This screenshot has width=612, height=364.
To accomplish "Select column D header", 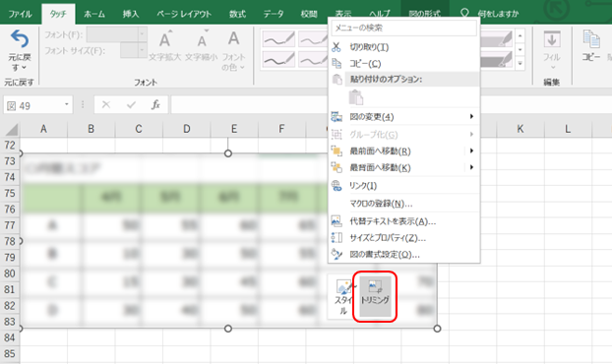I will click(187, 129).
